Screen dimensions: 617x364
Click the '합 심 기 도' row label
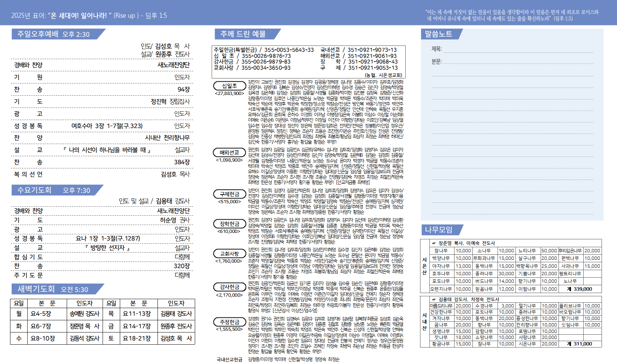[28, 257]
